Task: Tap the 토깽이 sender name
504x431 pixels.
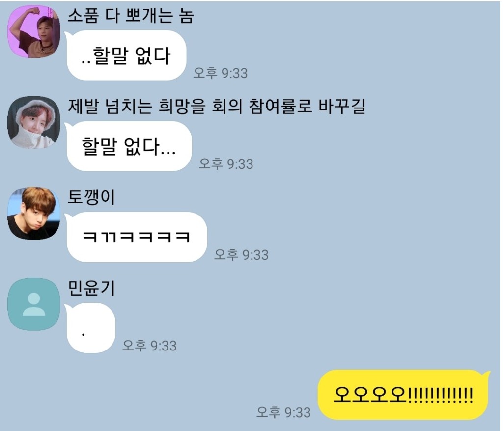Action: click(91, 197)
